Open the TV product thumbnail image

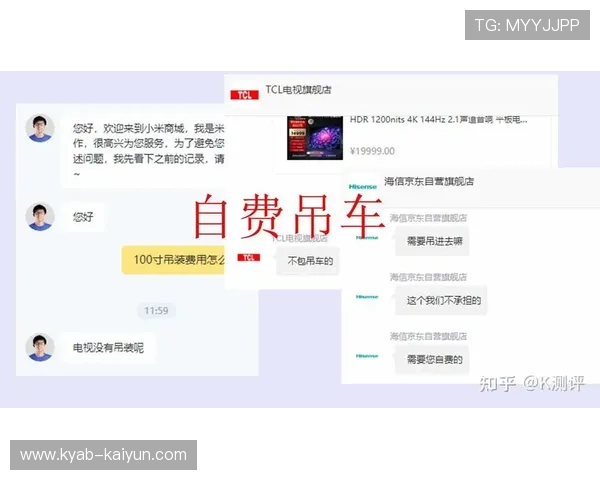coord(315,138)
